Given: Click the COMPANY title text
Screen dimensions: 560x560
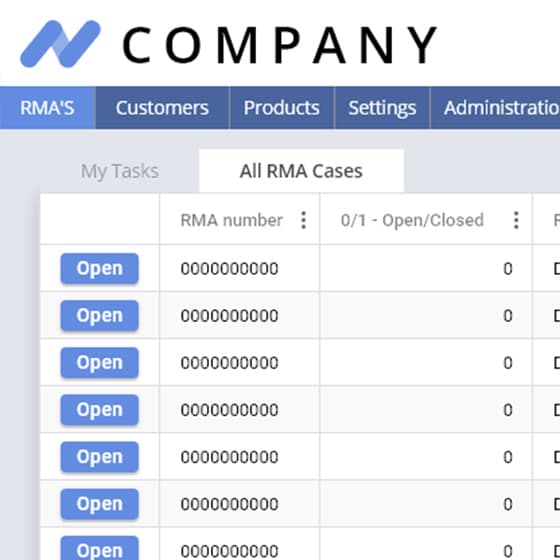Looking at the screenshot, I should coord(280,45).
